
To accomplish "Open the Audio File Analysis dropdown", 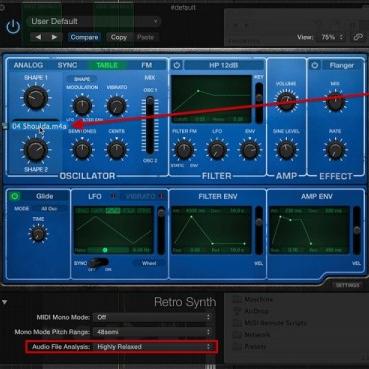I will tap(154, 347).
